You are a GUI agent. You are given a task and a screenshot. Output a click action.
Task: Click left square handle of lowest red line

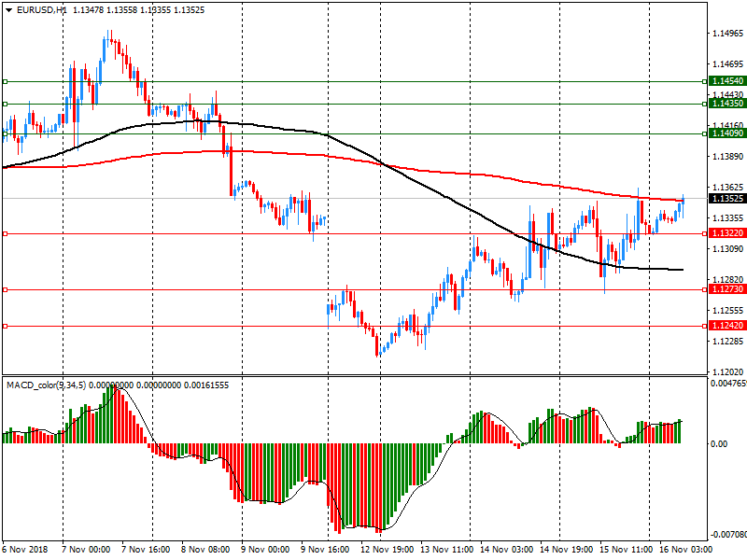click(5, 326)
